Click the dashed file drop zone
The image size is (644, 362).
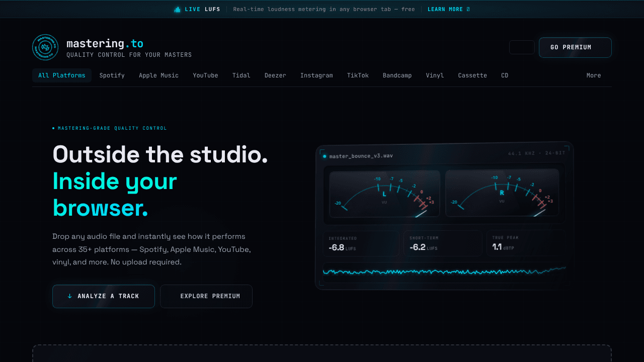click(322, 353)
